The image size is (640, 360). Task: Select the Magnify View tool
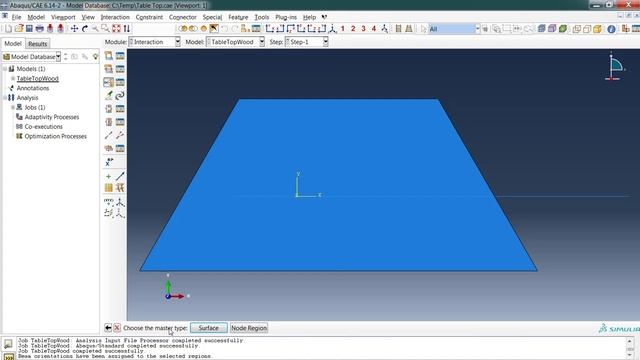click(x=95, y=29)
